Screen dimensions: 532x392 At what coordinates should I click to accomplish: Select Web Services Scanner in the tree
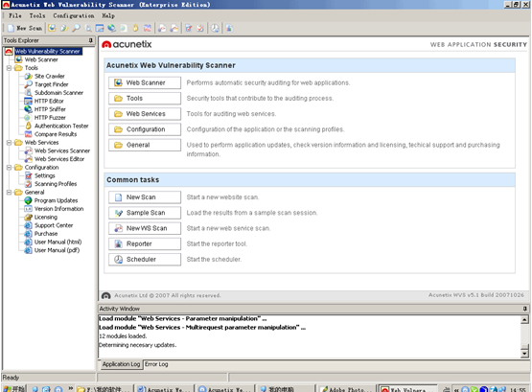(x=62, y=150)
